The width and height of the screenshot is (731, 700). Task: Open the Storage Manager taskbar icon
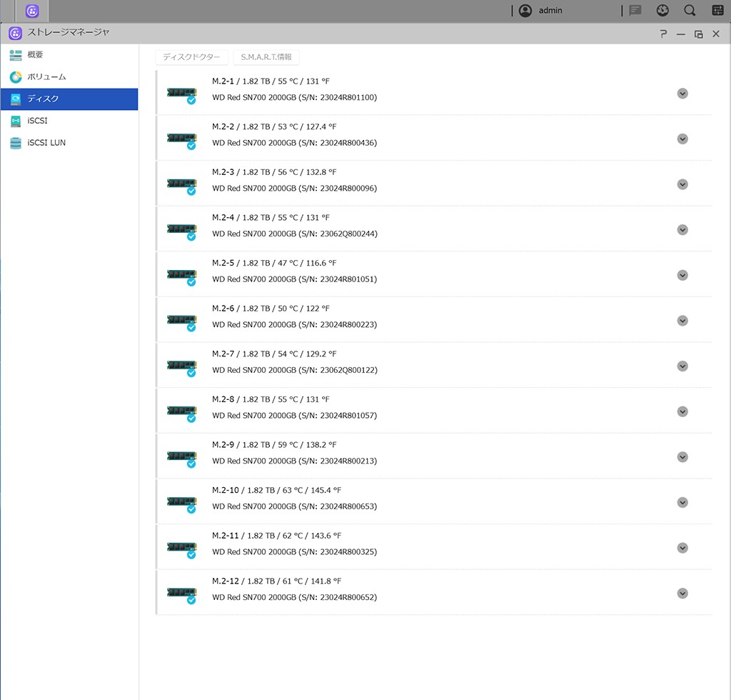pos(31,11)
